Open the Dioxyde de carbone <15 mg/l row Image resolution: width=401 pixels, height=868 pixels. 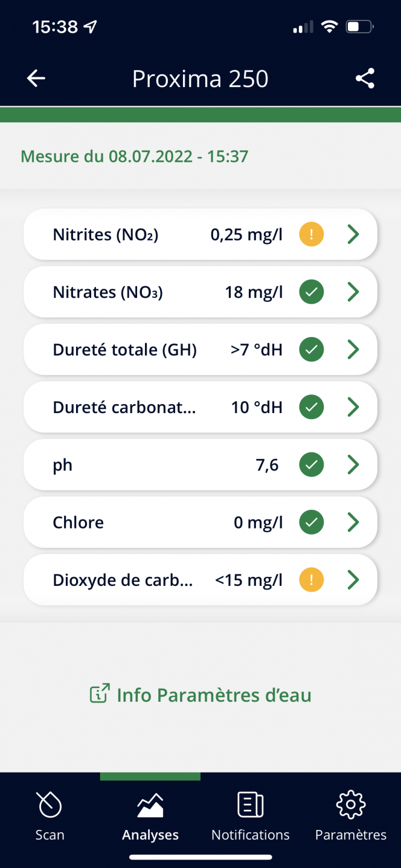pos(200,580)
